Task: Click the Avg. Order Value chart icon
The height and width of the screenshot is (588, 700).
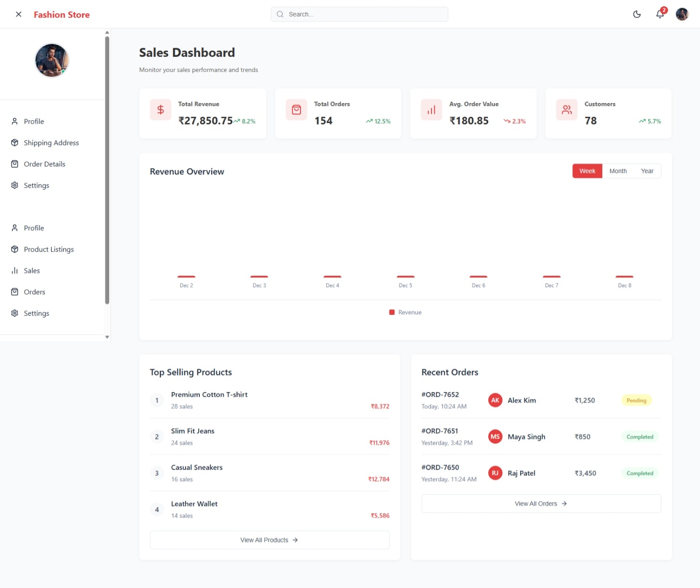Action: click(432, 110)
